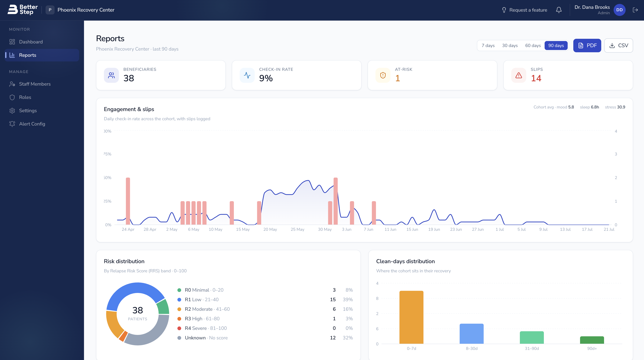
Task: Select the 7 days range
Action: [488, 46]
